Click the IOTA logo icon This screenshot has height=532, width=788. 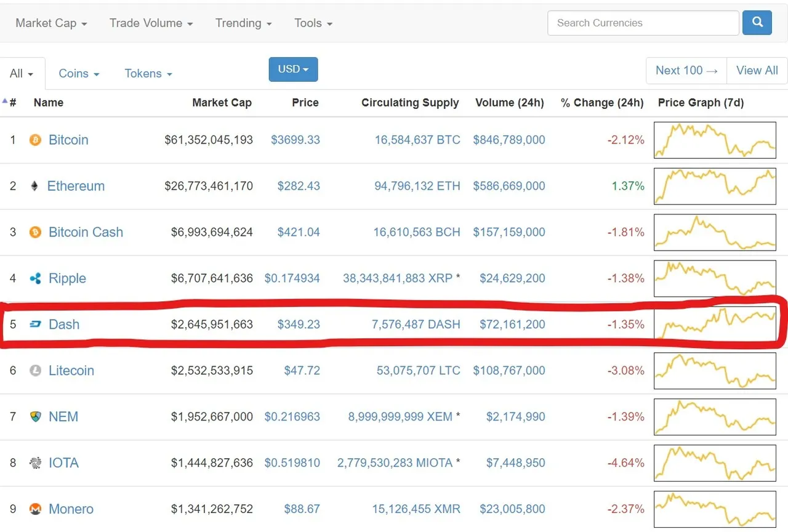(x=36, y=463)
